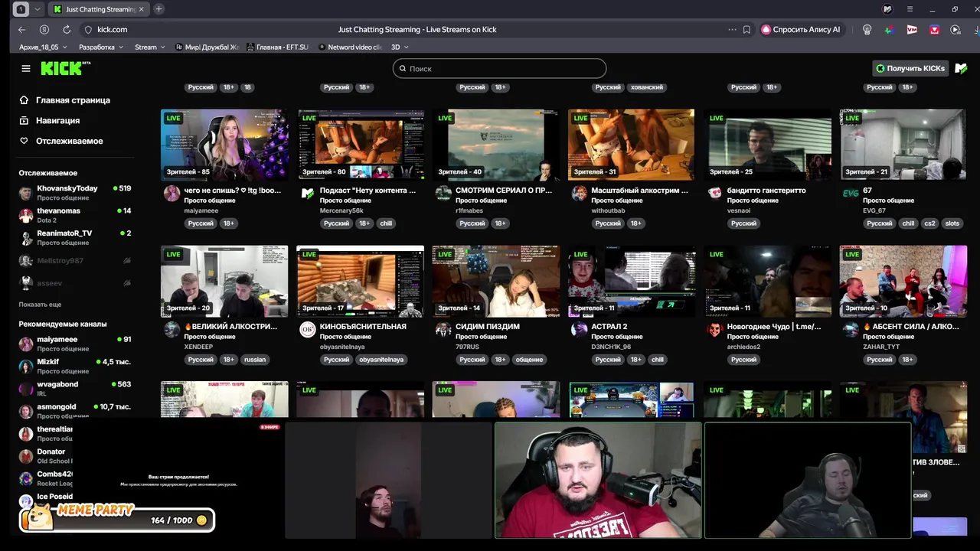Viewport: 980px width, 551px height.
Task: Click the site protection shield icon
Action: pos(88,29)
